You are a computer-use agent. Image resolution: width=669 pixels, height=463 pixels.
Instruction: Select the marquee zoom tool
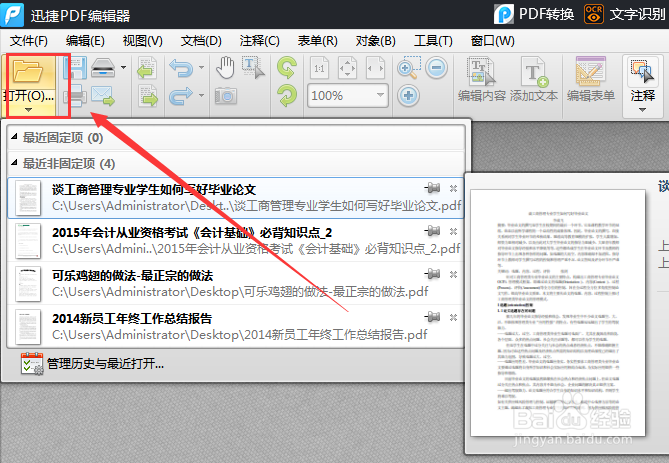(409, 68)
